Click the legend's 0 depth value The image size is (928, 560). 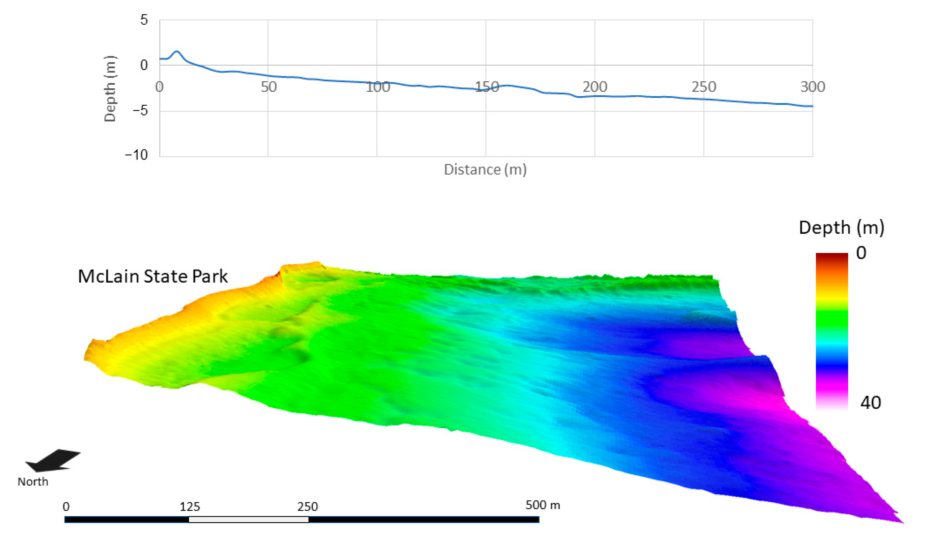tap(861, 253)
